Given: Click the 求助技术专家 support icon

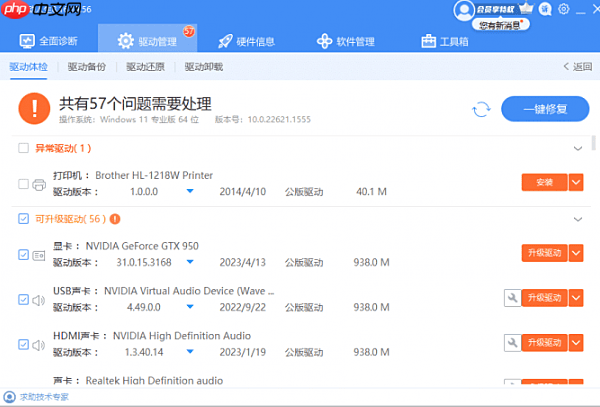Looking at the screenshot, I should click(x=9, y=397).
